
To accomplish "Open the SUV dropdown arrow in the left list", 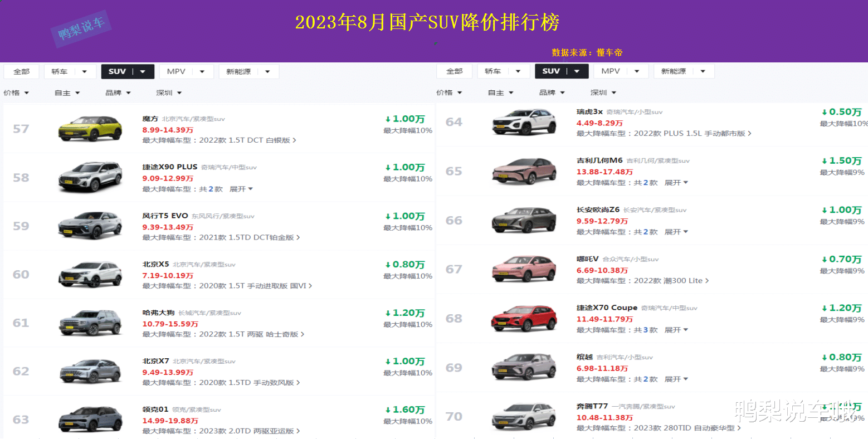I will pos(143,71).
